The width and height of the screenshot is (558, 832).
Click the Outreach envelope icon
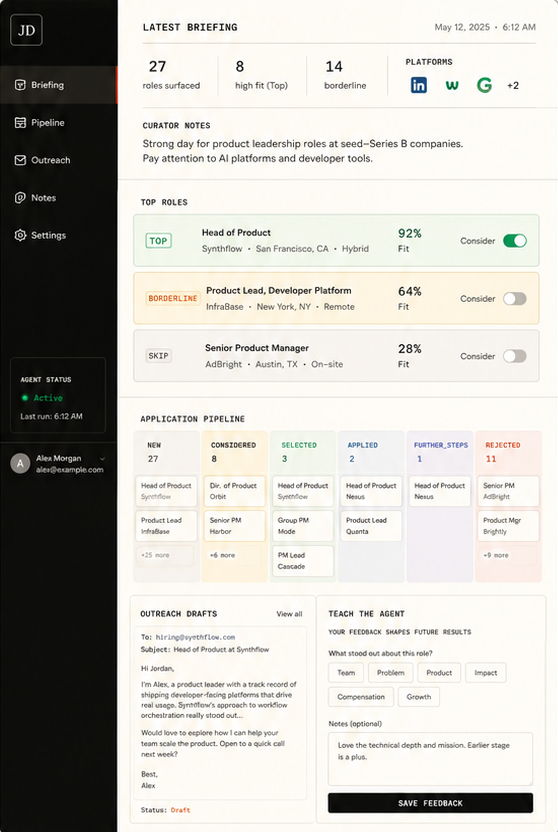pyautogui.click(x=20, y=160)
